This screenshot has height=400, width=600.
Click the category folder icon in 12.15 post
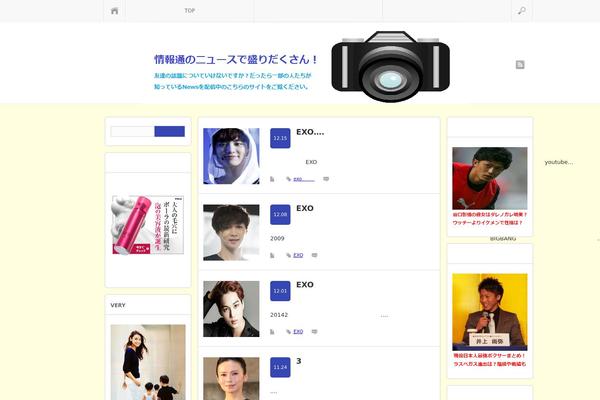[272, 179]
